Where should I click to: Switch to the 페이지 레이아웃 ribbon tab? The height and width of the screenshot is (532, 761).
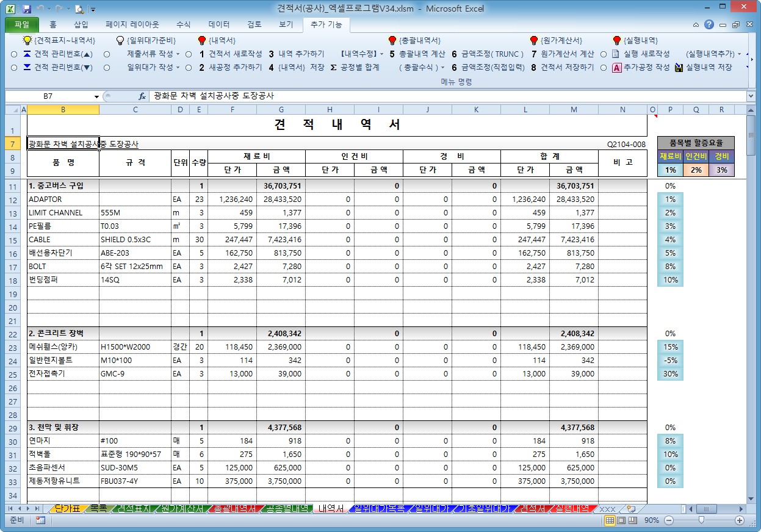(x=132, y=25)
